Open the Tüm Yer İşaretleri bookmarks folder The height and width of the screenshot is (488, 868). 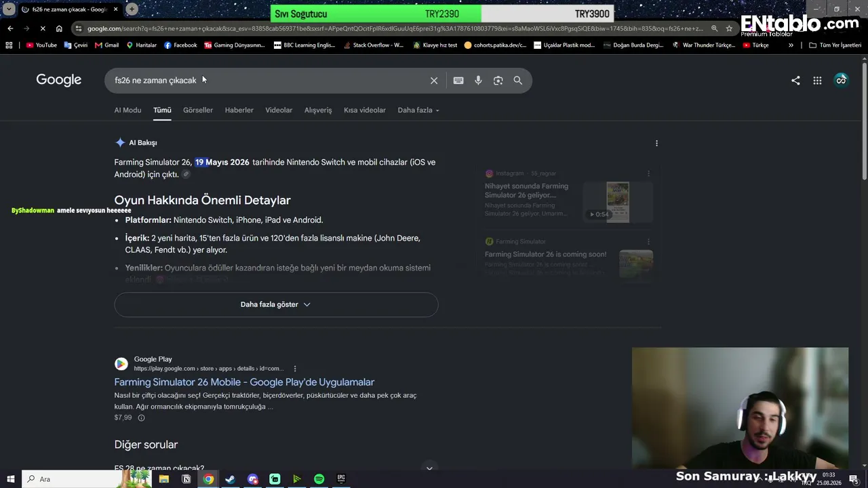click(x=835, y=45)
